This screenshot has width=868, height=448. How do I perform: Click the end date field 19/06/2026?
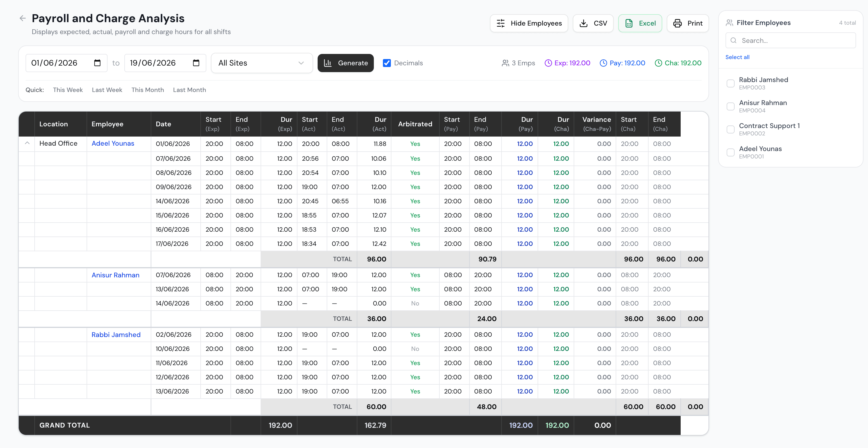[x=165, y=63]
